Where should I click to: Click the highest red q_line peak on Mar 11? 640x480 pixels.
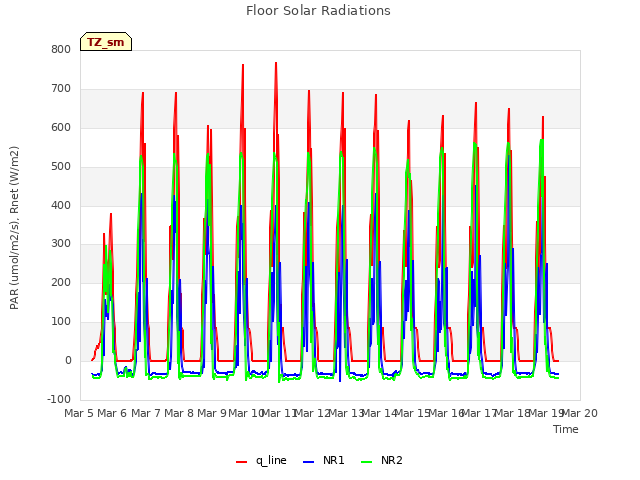click(x=276, y=63)
